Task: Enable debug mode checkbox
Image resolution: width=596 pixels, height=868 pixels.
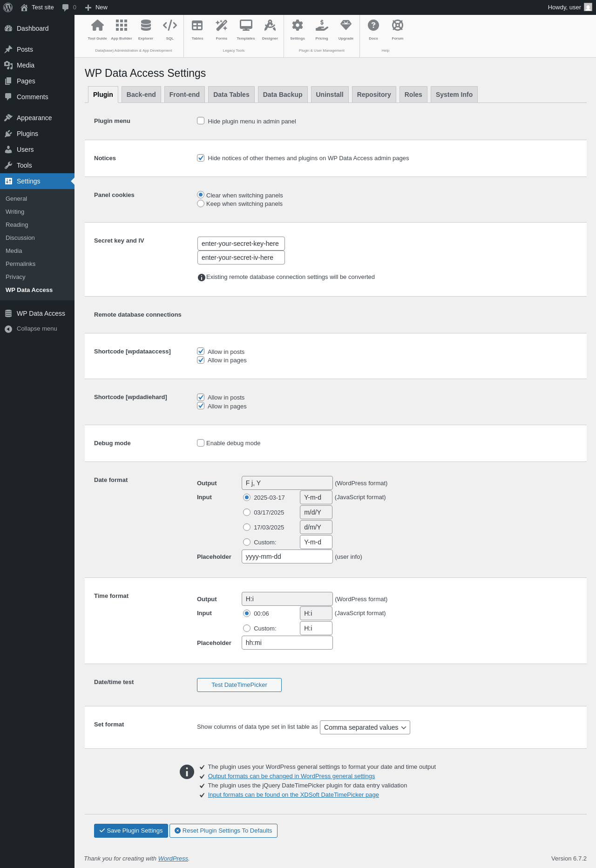Action: [201, 443]
